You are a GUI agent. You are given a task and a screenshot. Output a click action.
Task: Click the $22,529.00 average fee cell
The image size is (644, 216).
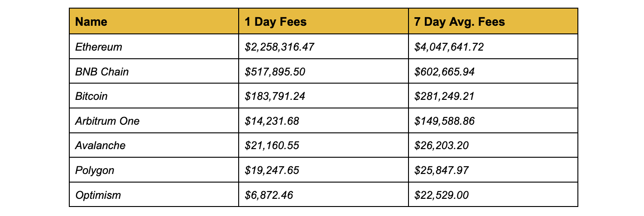pyautogui.click(x=493, y=195)
